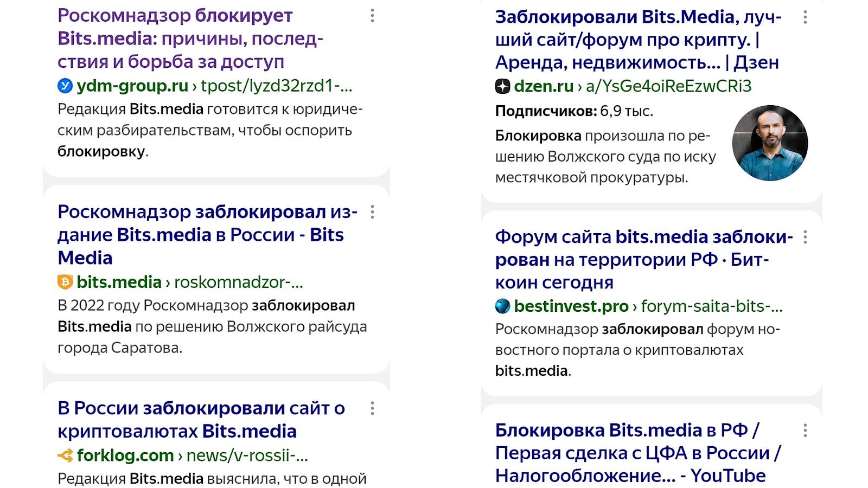Click snippet 'Роскомнадзор заблокировал форум новостного портала'
The height and width of the screenshot is (488, 868).
point(637,350)
